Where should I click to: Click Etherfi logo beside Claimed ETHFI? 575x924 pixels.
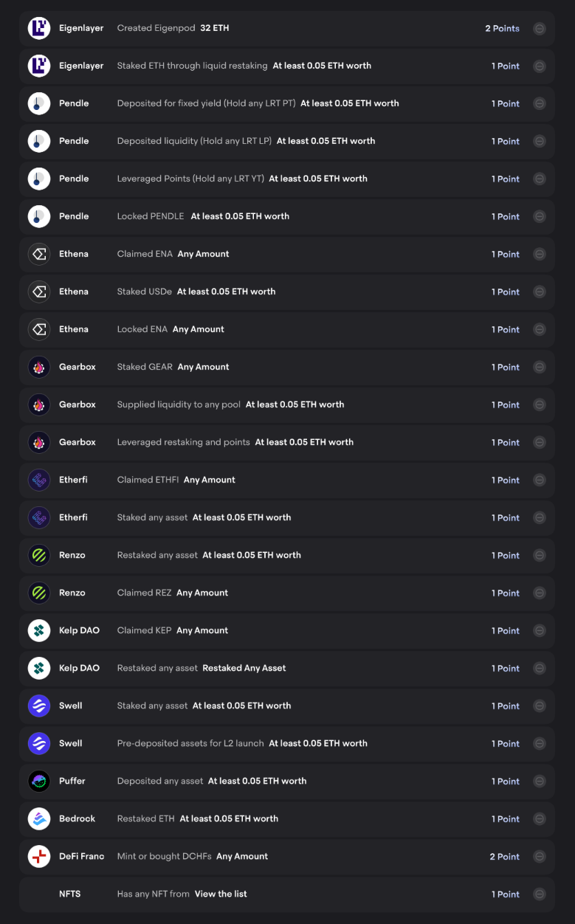pyautogui.click(x=39, y=480)
